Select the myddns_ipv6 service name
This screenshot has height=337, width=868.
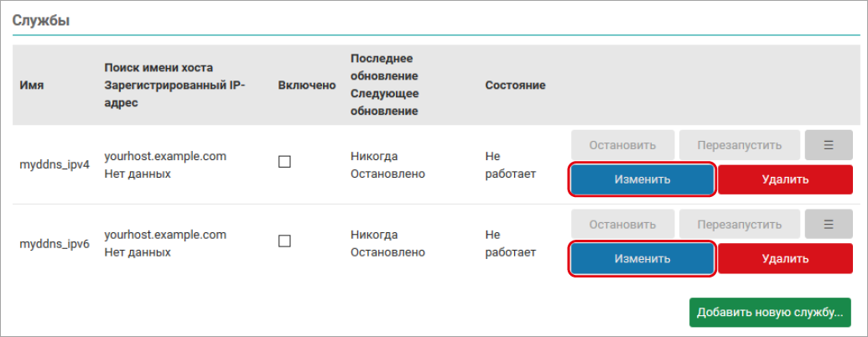(x=55, y=243)
